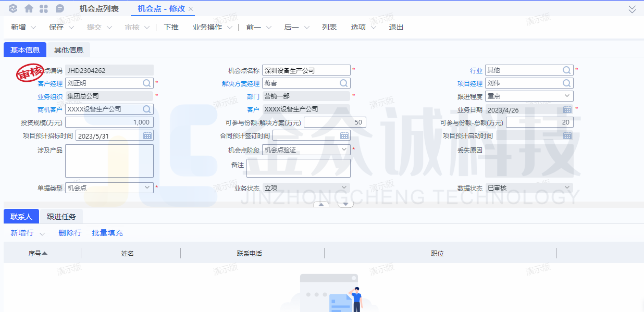Click the 解决方案经理 label link
644x312 pixels.
pos(241,83)
